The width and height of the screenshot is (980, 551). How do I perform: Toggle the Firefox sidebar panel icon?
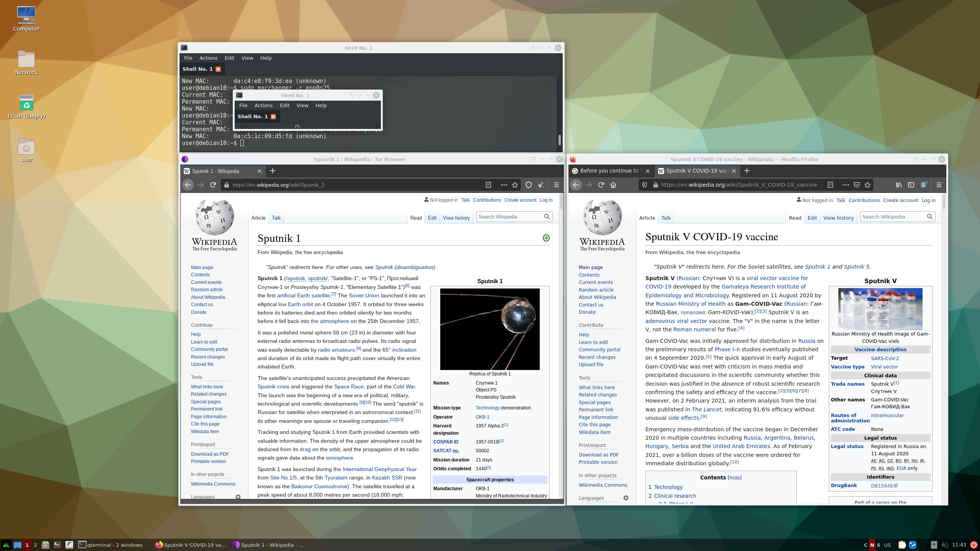pyautogui.click(x=911, y=185)
